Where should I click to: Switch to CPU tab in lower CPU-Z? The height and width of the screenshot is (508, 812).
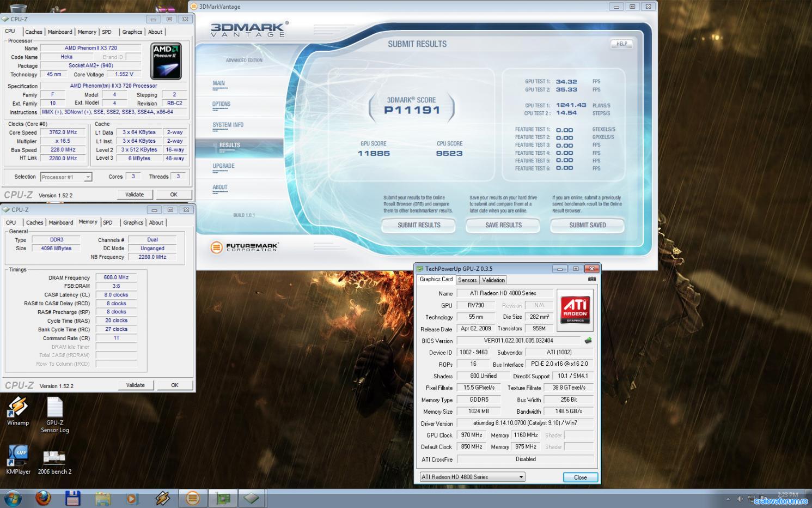click(11, 222)
